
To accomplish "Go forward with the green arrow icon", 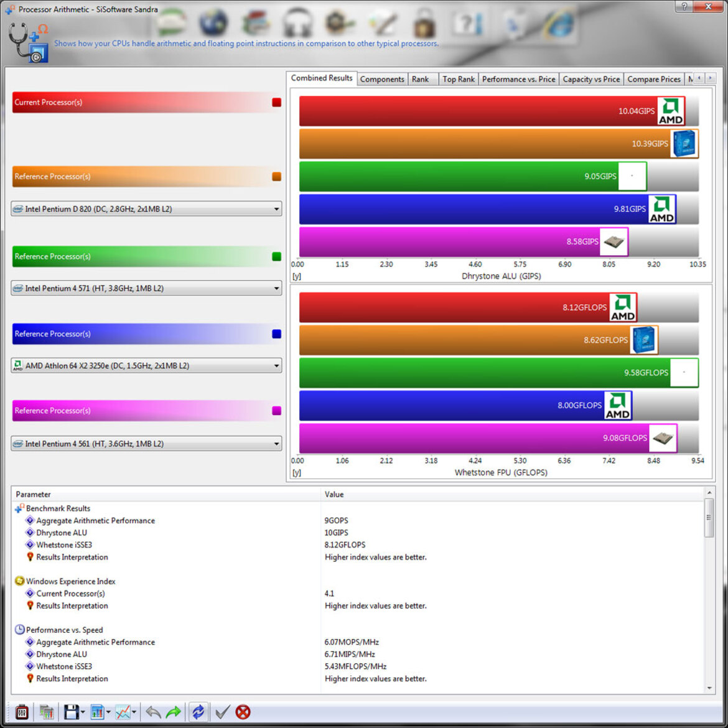I will (174, 712).
